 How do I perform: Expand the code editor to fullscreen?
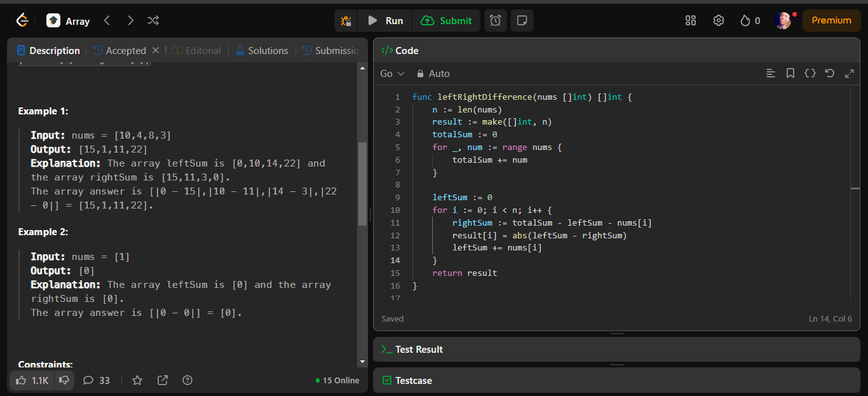849,74
